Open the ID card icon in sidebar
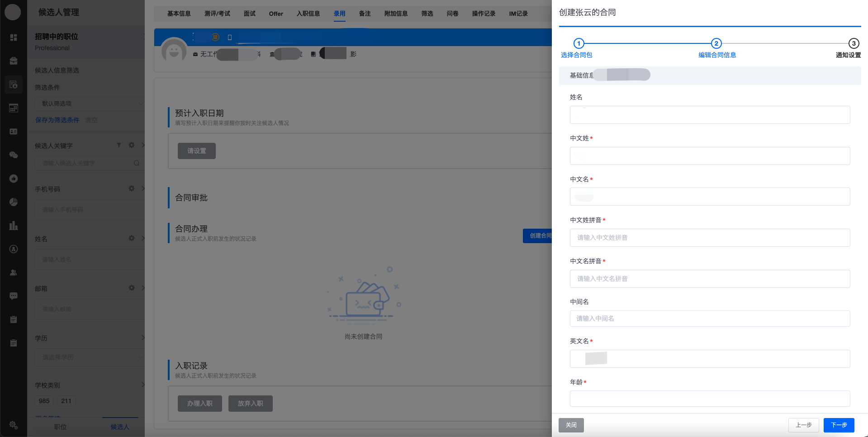868x437 pixels. (14, 132)
